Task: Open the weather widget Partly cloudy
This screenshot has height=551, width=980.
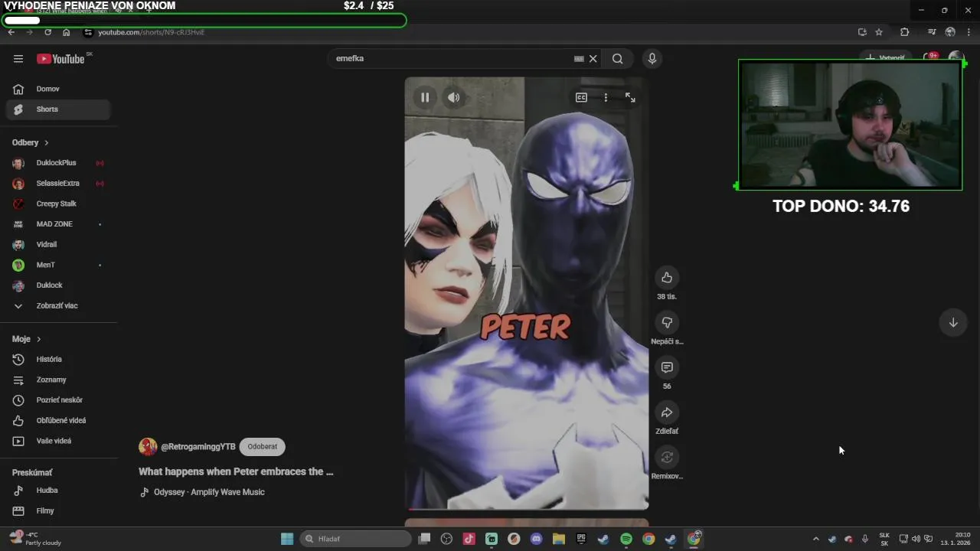Action: point(35,539)
